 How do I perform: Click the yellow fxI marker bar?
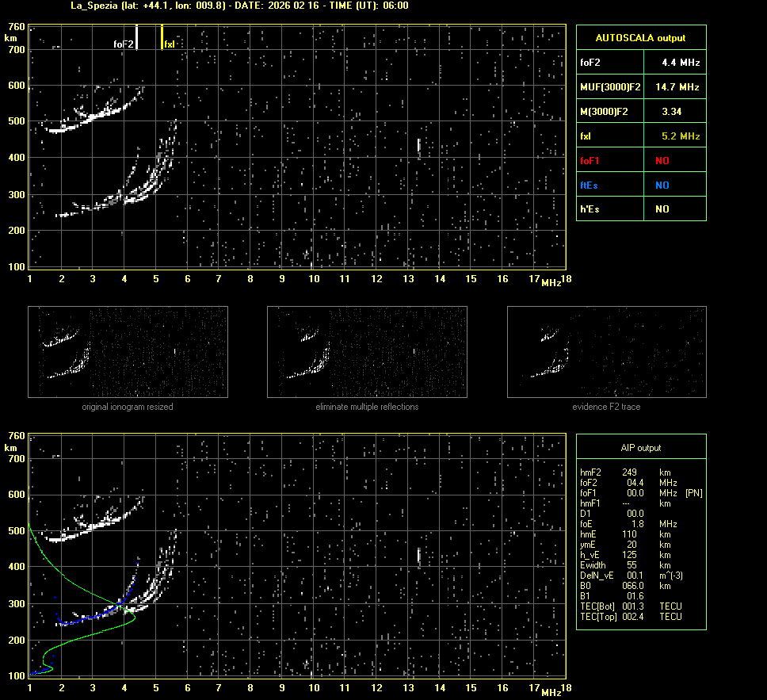(x=162, y=37)
